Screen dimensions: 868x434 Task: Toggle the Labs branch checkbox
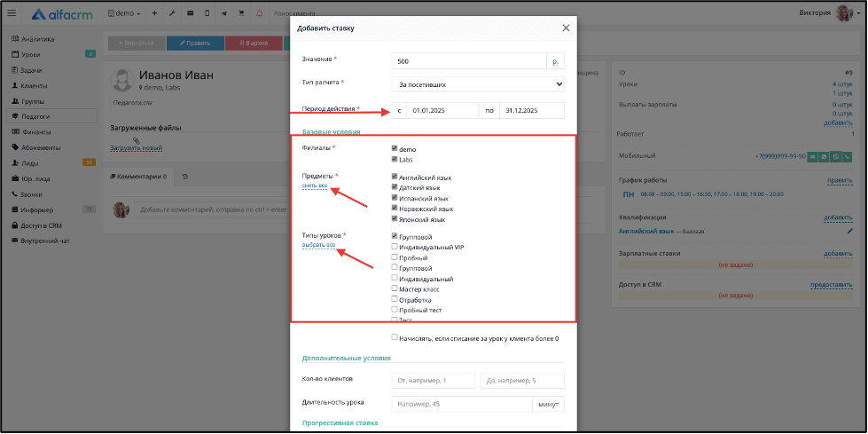point(395,159)
